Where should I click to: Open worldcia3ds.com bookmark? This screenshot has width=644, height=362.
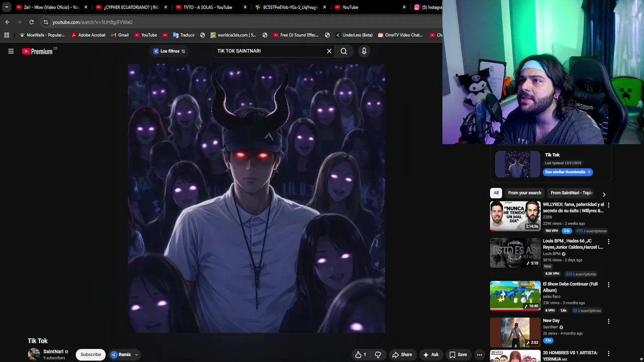233,35
